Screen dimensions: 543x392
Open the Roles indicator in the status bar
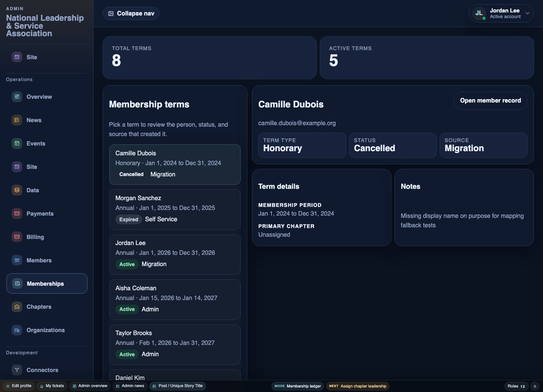[516, 386]
